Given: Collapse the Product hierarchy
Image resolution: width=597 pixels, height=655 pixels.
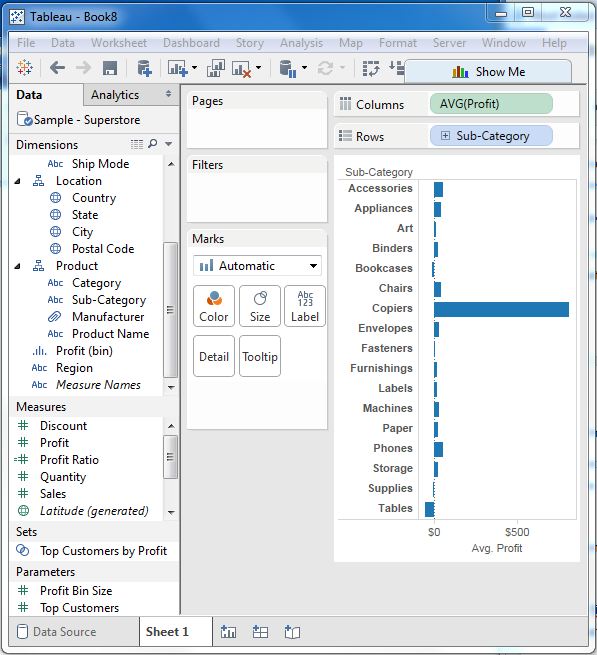Looking at the screenshot, I should click(x=18, y=266).
